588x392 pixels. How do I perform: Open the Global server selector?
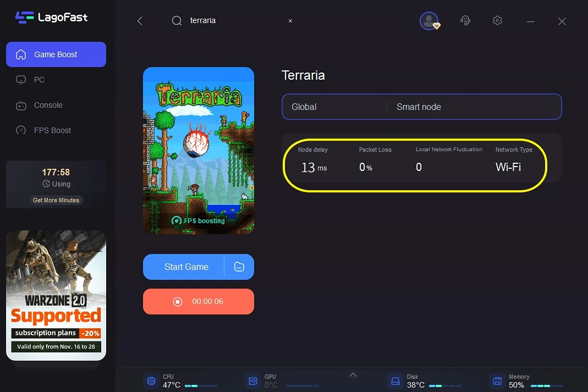click(x=334, y=107)
